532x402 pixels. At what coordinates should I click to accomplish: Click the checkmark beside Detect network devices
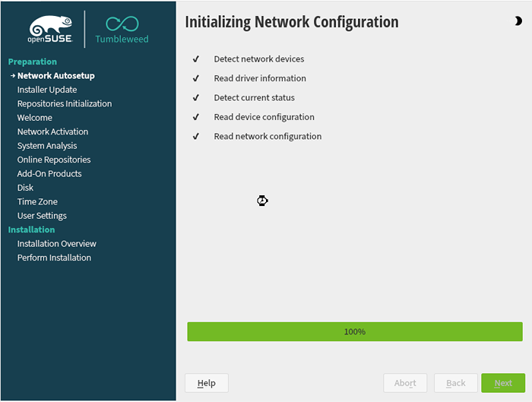coord(196,59)
